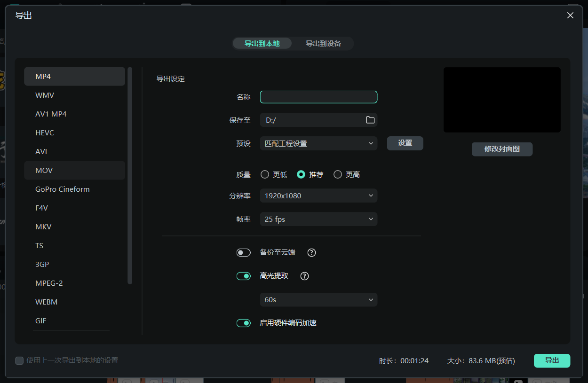The width and height of the screenshot is (588, 383).
Task: Open the 60s highlight duration dropdown
Action: click(318, 299)
